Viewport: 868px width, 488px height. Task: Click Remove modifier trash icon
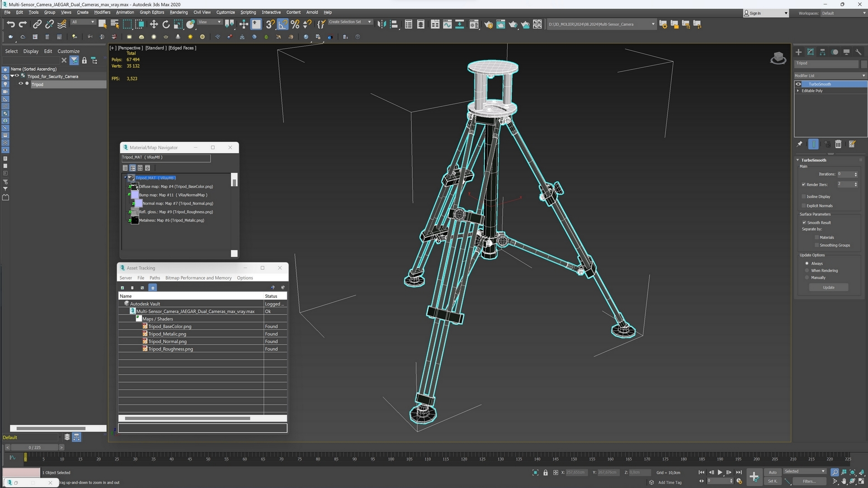click(x=838, y=144)
